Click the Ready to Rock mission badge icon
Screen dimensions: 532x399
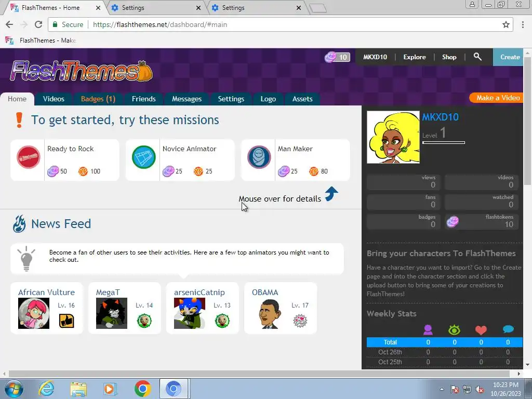(x=29, y=157)
